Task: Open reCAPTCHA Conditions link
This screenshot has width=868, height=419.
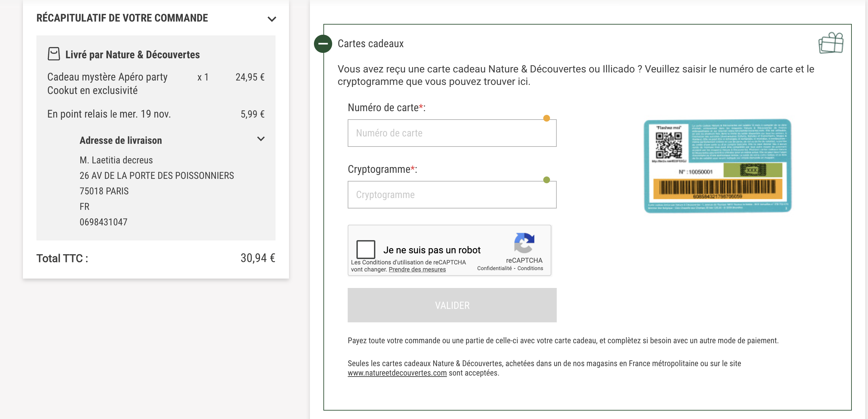Action: click(x=530, y=268)
